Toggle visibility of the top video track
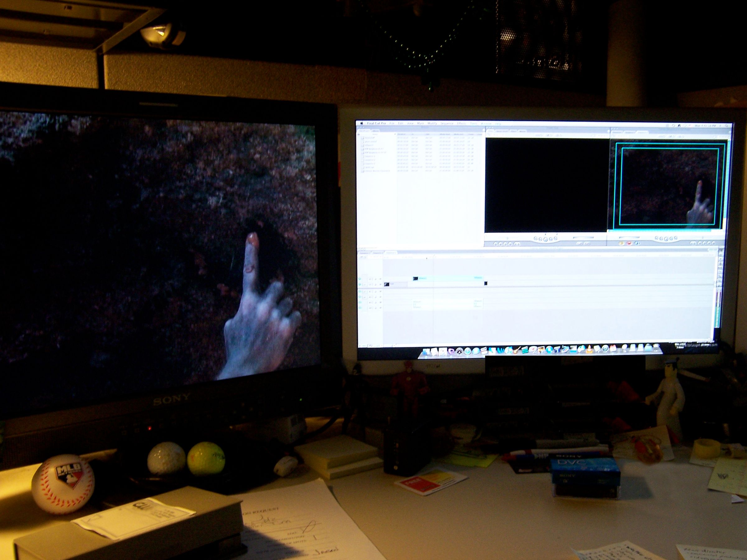This screenshot has width=747, height=560. tap(360, 279)
